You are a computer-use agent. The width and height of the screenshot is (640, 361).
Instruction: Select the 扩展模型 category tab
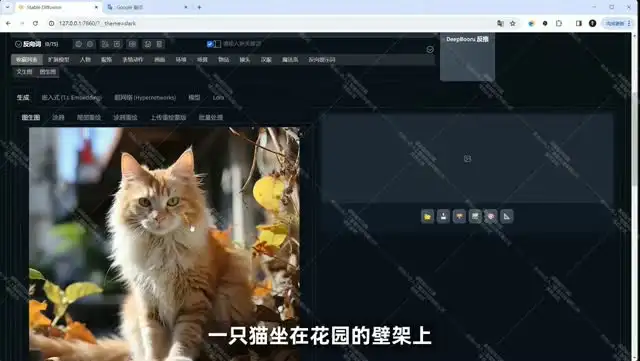[58, 60]
